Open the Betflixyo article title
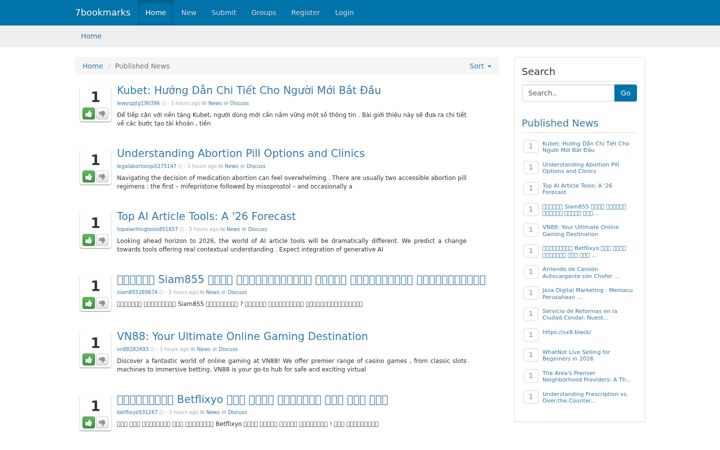The height and width of the screenshot is (450, 720). (x=252, y=399)
